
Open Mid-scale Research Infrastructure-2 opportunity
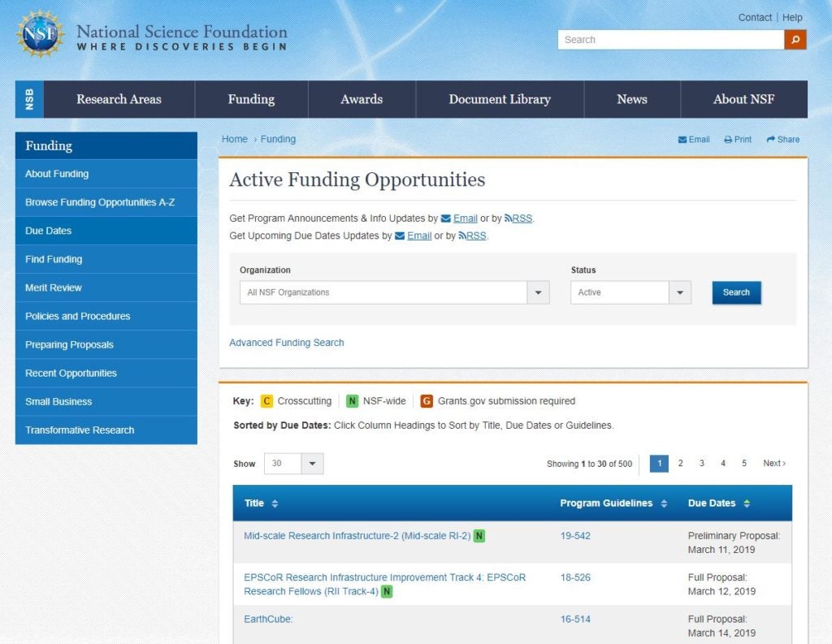357,536
